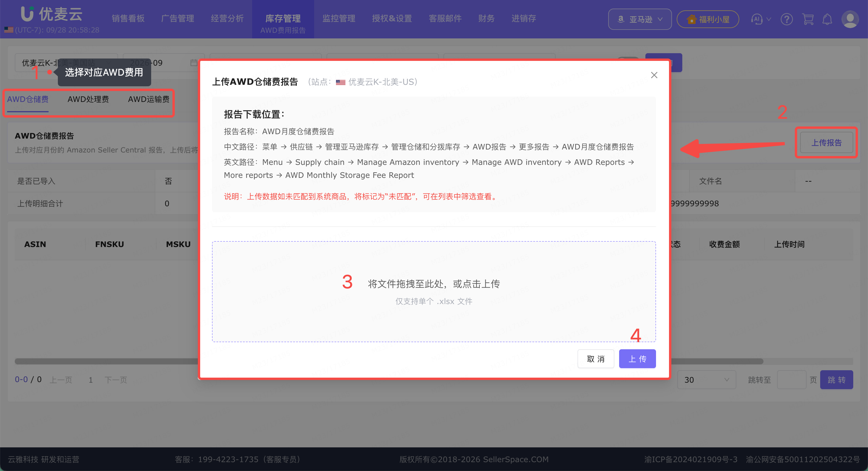Image resolution: width=868 pixels, height=471 pixels.
Task: Open the 福利小屋 button
Action: pos(708,19)
